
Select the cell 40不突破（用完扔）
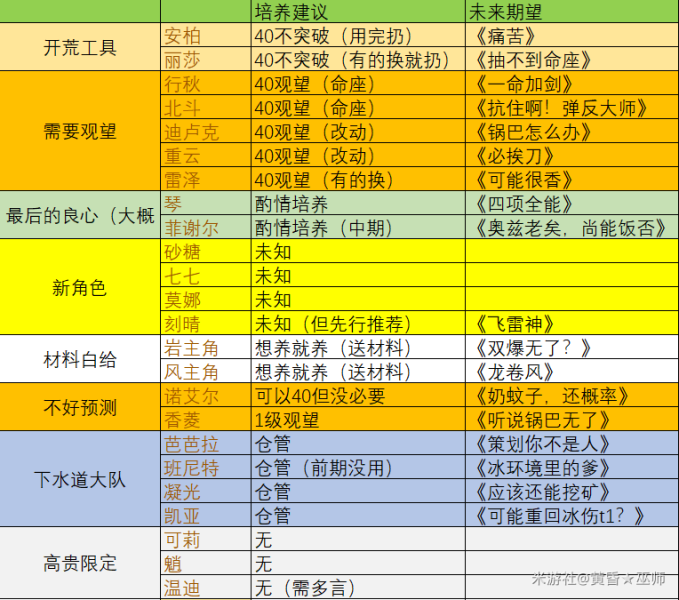pyautogui.click(x=358, y=35)
